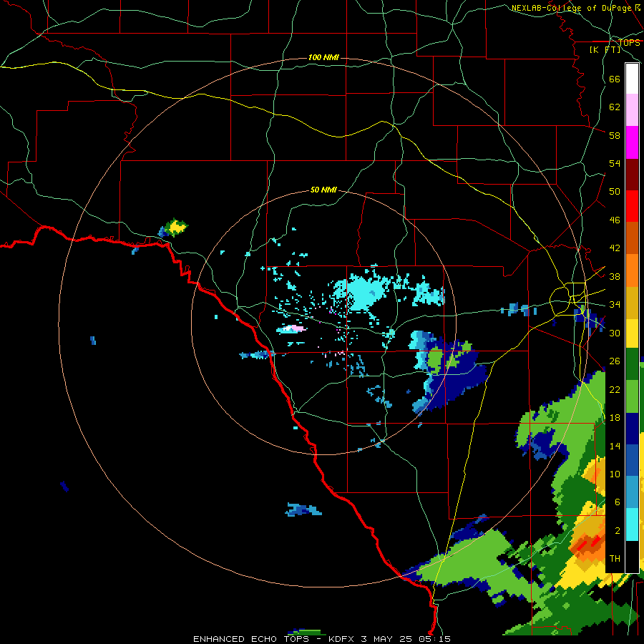Click the yellow legend band near 30
This screenshot has width=644, height=644.
tap(632, 333)
